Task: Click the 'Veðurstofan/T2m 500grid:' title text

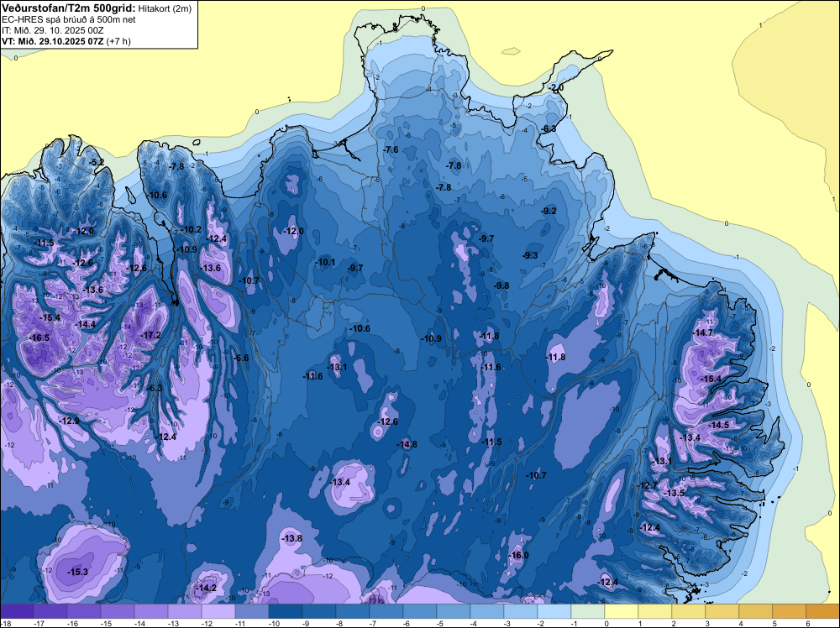Action: coord(67,8)
